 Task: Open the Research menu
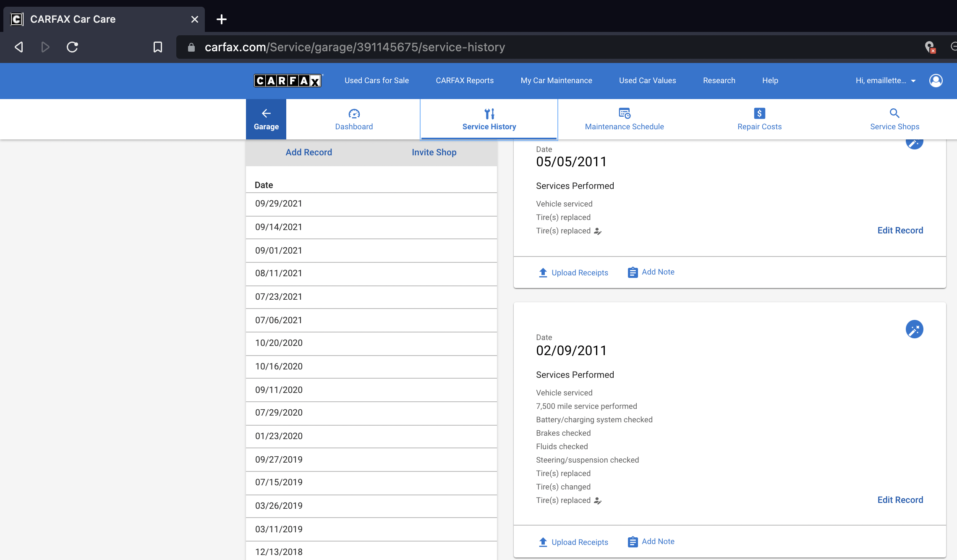pyautogui.click(x=719, y=81)
